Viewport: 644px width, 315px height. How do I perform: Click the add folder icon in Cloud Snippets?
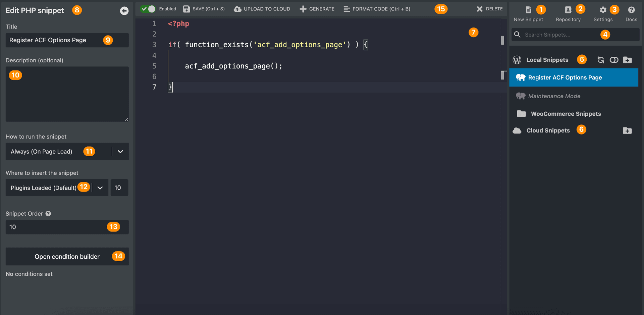(x=627, y=130)
